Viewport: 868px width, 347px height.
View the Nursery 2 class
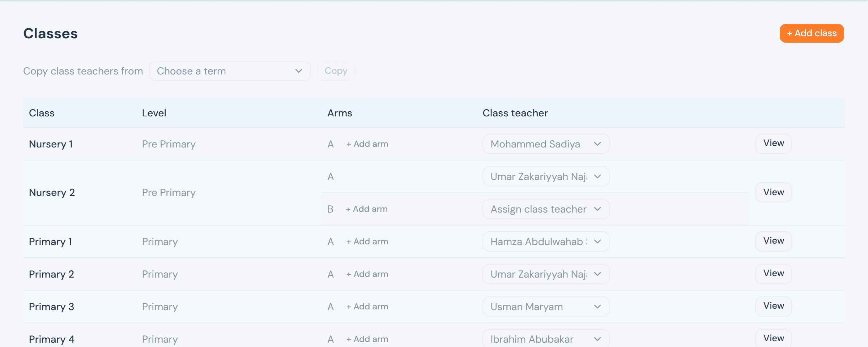click(x=774, y=192)
